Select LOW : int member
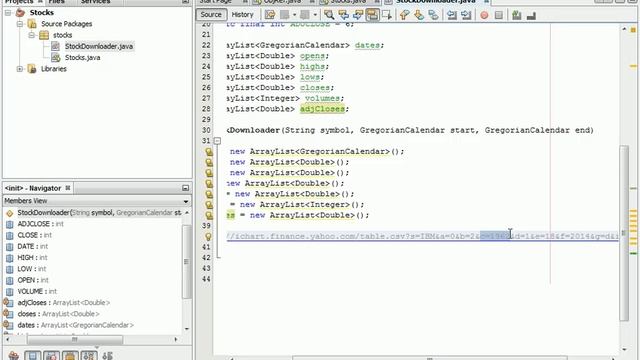Image resolution: width=640 pixels, height=360 pixels. click(x=31, y=269)
